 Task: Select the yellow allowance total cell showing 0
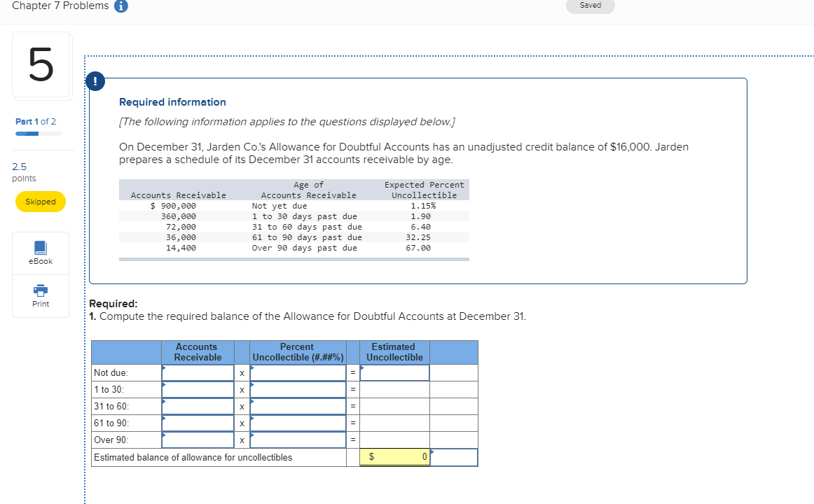click(x=394, y=456)
